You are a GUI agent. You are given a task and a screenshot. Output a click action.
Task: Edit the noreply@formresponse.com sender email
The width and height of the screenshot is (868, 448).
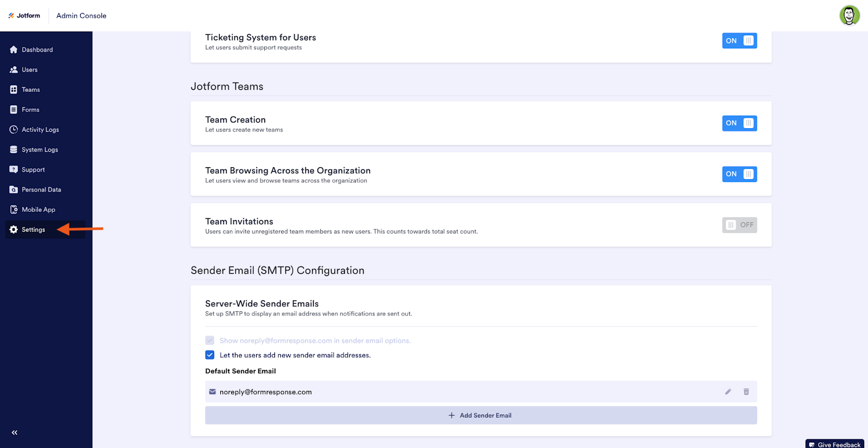[x=728, y=392]
